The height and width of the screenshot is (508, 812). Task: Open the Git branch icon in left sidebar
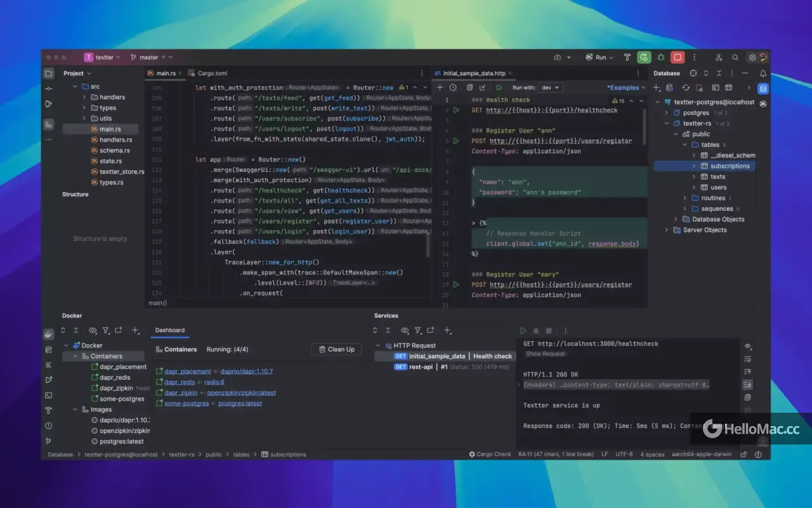[49, 441]
